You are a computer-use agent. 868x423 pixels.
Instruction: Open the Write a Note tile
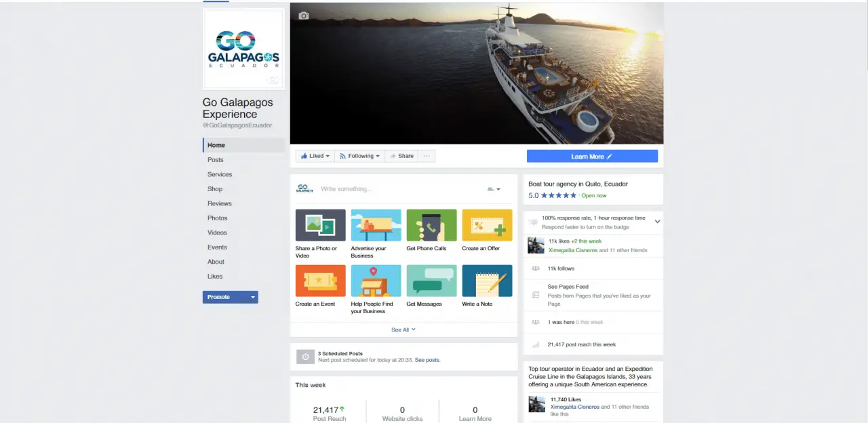pyautogui.click(x=487, y=281)
